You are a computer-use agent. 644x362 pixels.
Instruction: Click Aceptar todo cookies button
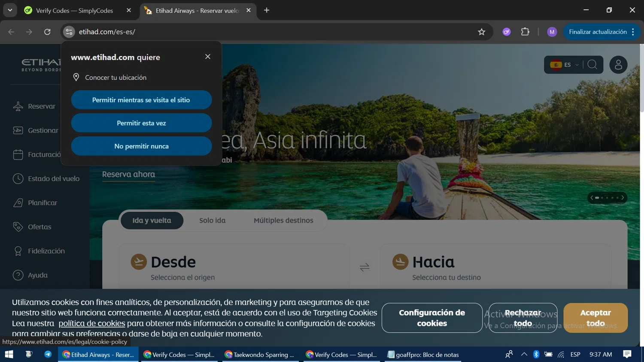pos(595,318)
